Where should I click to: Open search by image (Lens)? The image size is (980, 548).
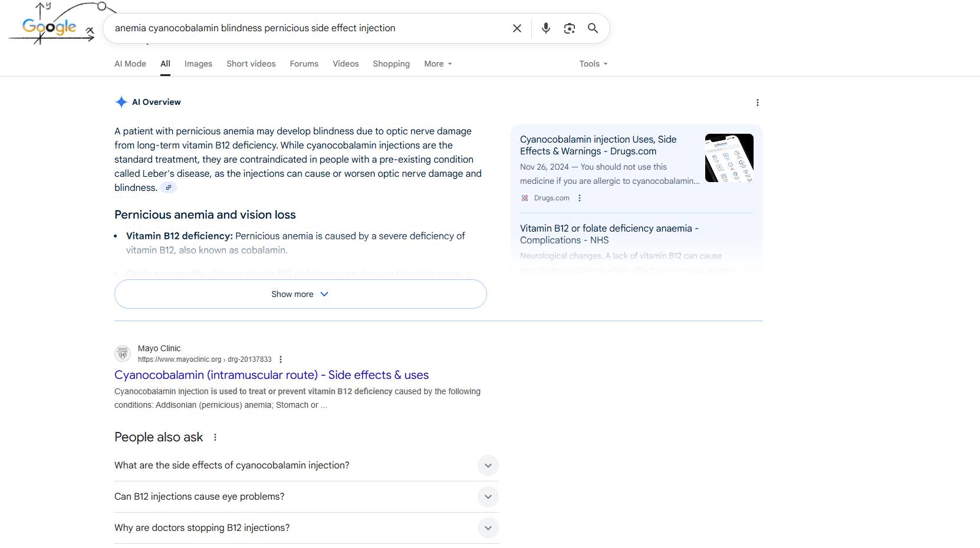tap(570, 28)
